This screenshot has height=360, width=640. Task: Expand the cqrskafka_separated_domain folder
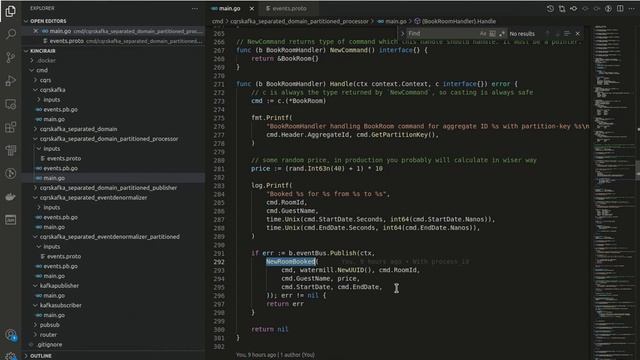point(36,129)
